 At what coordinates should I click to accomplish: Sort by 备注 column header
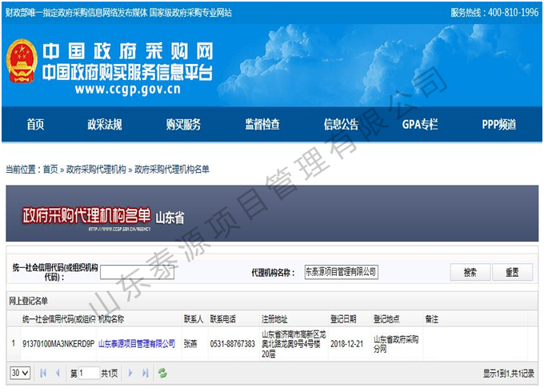point(431,319)
